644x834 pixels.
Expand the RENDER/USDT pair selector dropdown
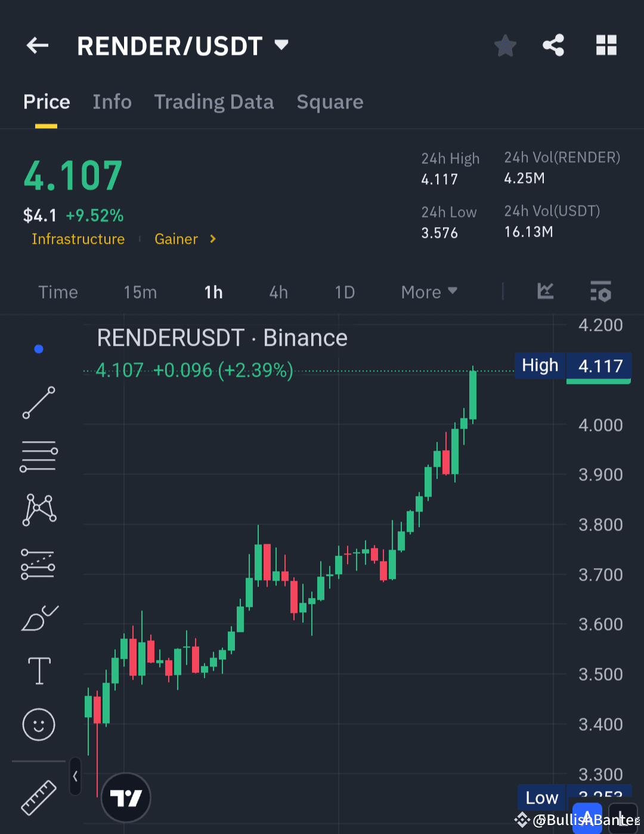coord(280,45)
